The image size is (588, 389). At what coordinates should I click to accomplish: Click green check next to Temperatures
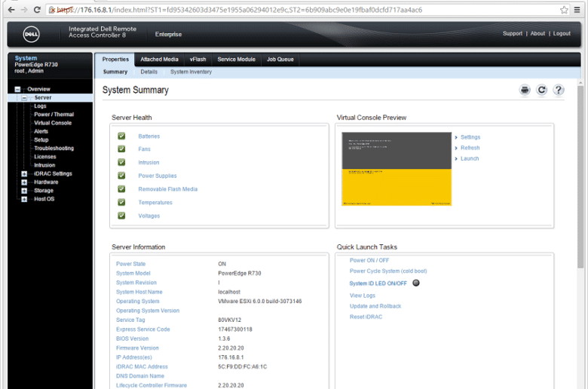[121, 202]
